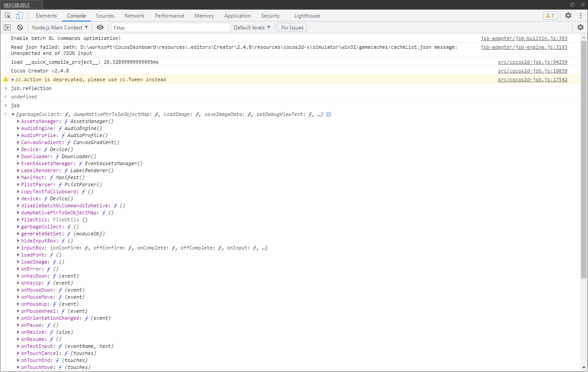Open the warnings counter badge
This screenshot has height=372, width=588.
tap(550, 16)
